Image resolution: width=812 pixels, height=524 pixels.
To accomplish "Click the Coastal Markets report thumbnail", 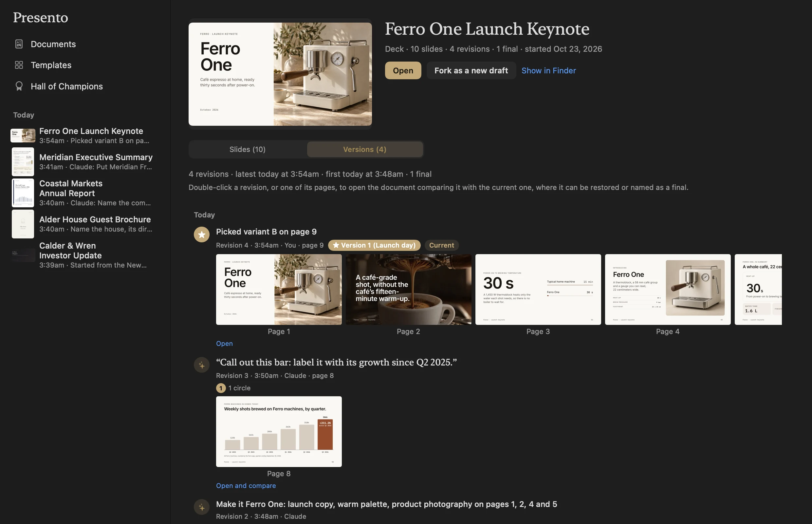I will coord(23,193).
